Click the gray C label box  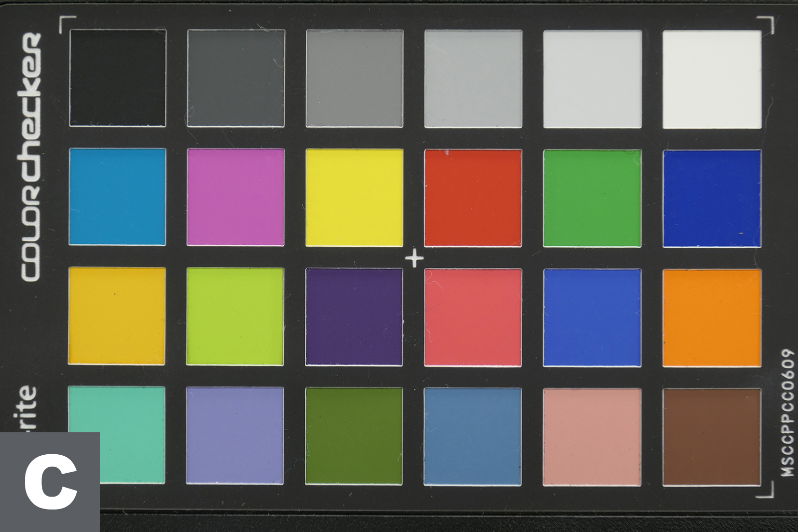pyautogui.click(x=50, y=482)
